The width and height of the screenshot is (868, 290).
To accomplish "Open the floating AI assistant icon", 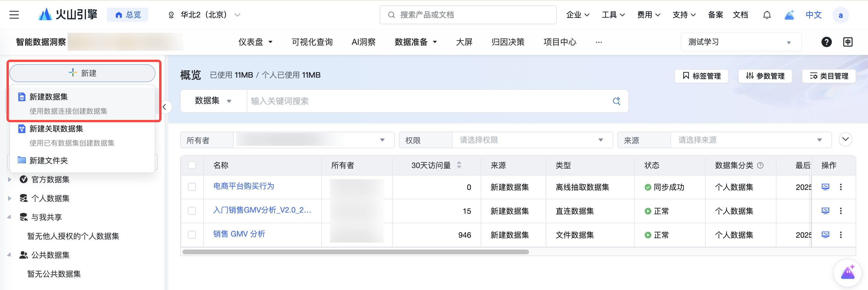I will pyautogui.click(x=847, y=272).
